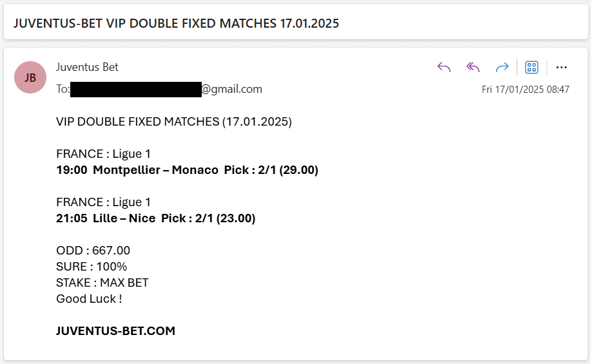The width and height of the screenshot is (591, 364).
Task: Open the Apps grid icon
Action: [x=532, y=68]
